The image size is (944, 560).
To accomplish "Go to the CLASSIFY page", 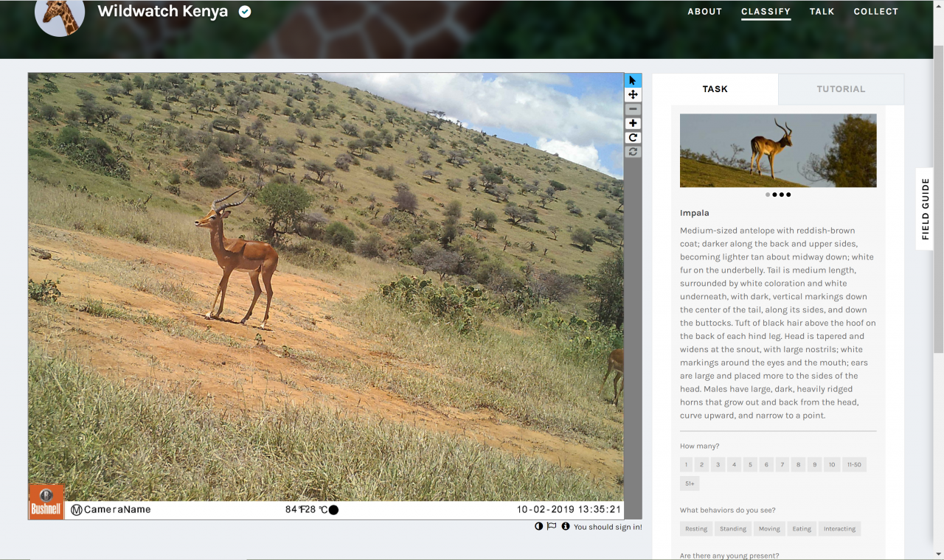I will point(766,12).
